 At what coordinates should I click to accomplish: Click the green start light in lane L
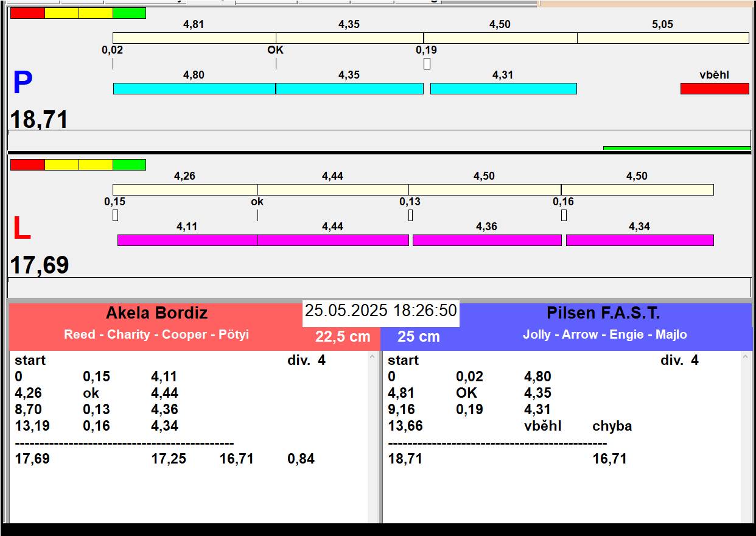[130, 164]
